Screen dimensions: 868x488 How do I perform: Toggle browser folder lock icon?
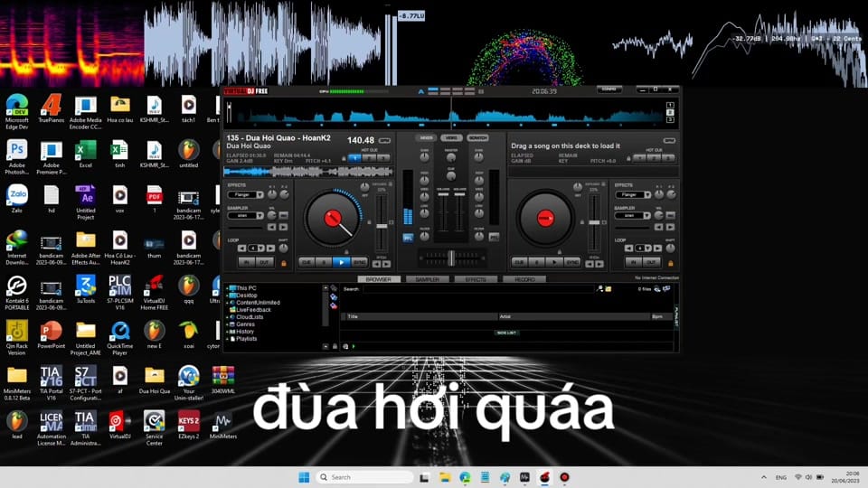click(x=335, y=346)
